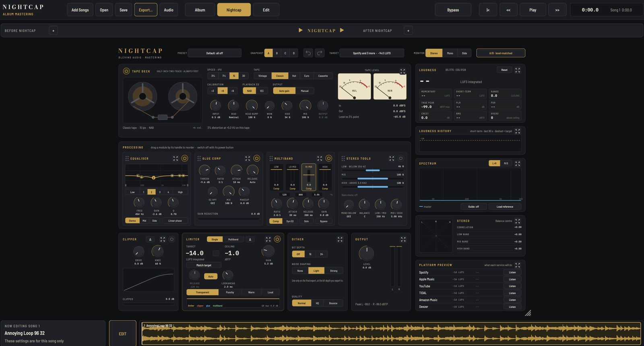
Task: Toggle limiter release Auto button
Action: 211,276
